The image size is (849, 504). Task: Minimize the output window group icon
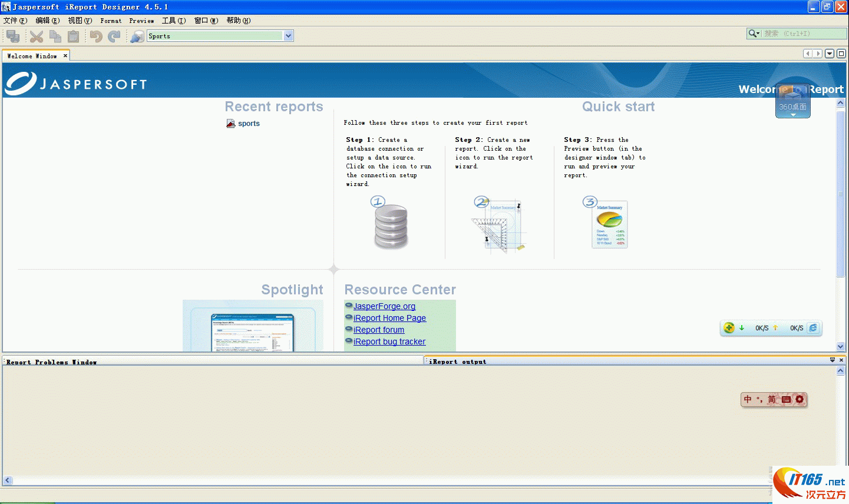click(x=833, y=360)
